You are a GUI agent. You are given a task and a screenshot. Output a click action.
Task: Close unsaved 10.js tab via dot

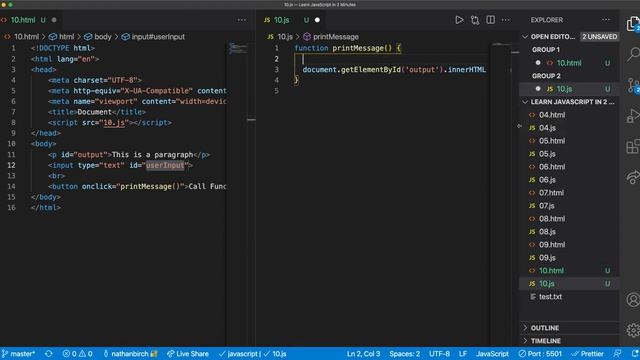(x=317, y=20)
